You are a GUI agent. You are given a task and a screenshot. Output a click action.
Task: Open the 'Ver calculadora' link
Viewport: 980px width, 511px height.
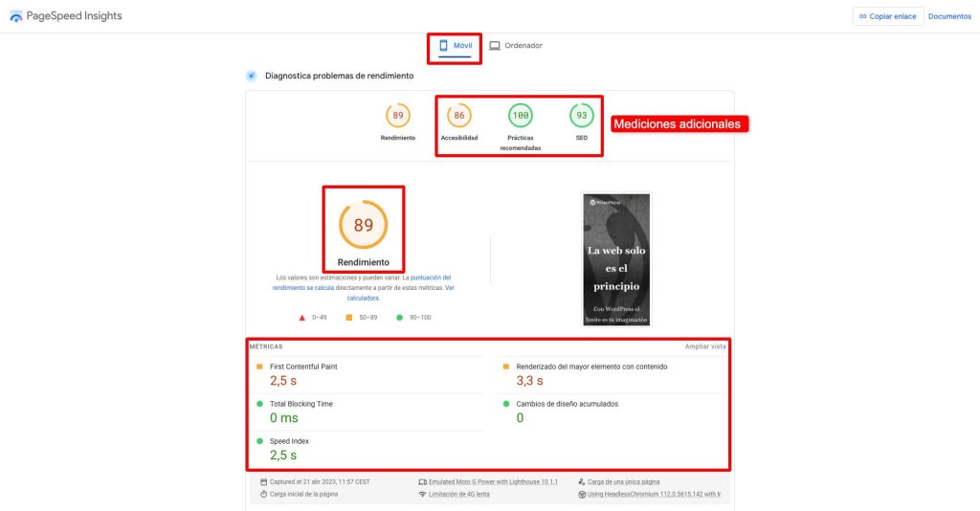(x=401, y=293)
